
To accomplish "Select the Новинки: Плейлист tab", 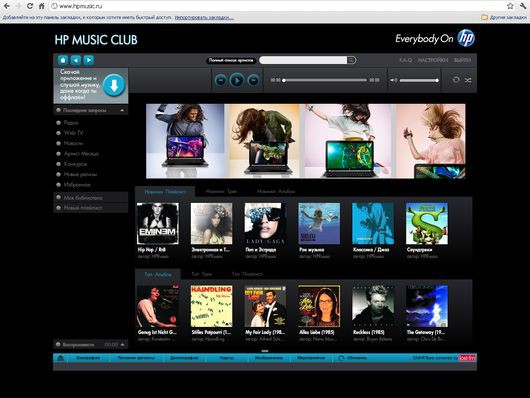I will point(165,192).
